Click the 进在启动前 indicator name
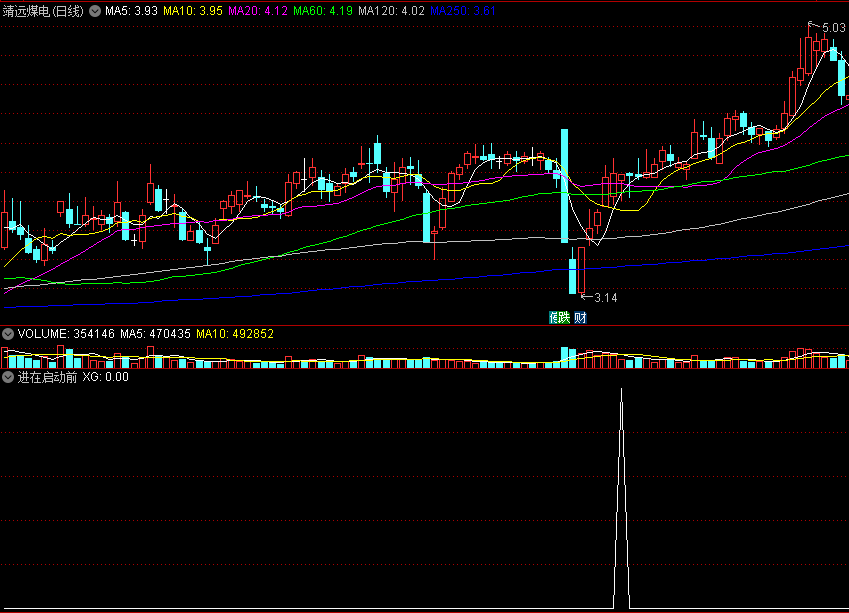This screenshot has width=849, height=613. click(x=48, y=377)
